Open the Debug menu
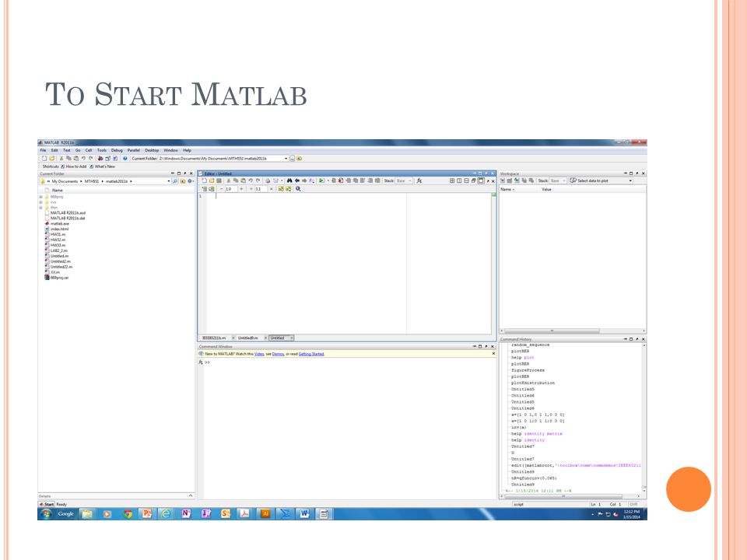Image resolution: width=747 pixels, height=560 pixels. [x=117, y=150]
